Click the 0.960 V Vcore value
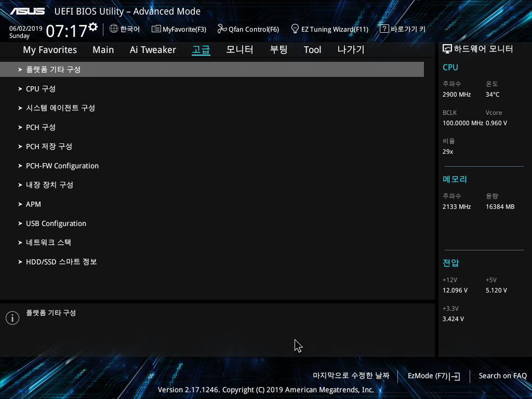The width and height of the screenshot is (532, 399). point(496,123)
